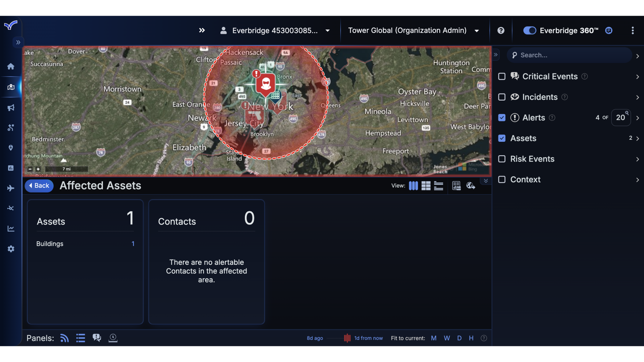Expand the Context section chevron
This screenshot has height=362, width=644.
pos(637,180)
